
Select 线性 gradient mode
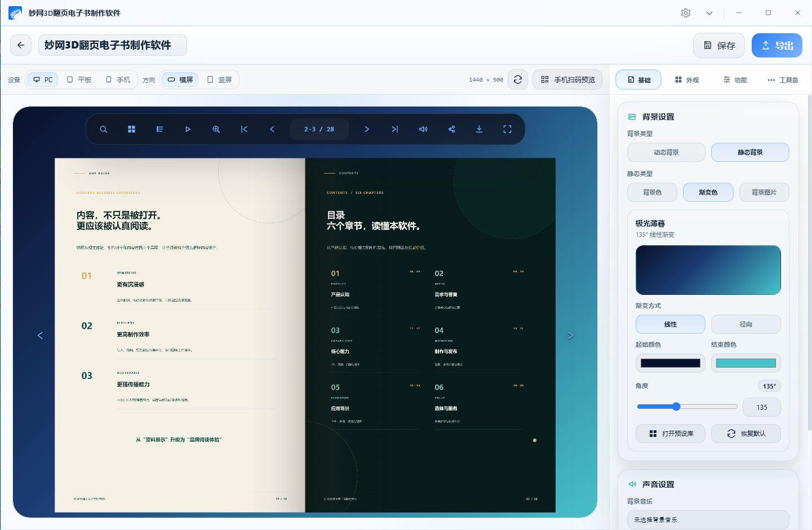click(671, 324)
